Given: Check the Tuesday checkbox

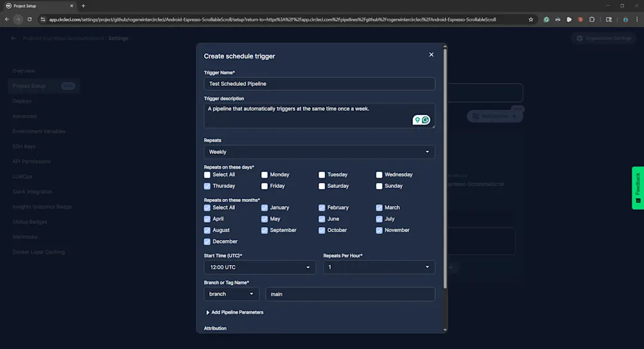Looking at the screenshot, I should tap(322, 175).
